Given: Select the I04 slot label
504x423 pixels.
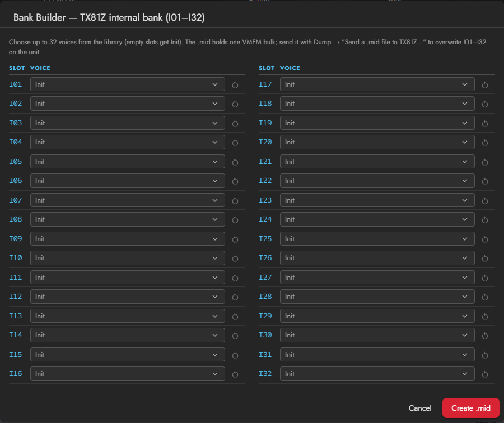Looking at the screenshot, I should point(16,142).
